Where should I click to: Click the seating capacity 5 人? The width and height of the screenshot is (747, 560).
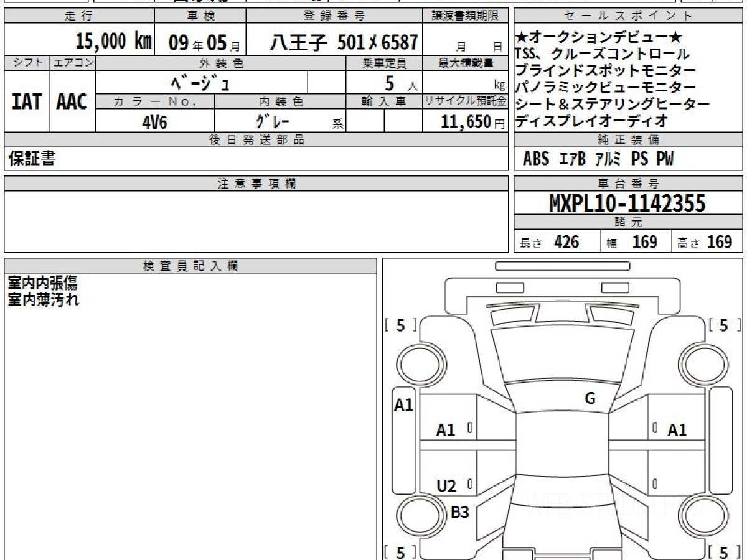pyautogui.click(x=401, y=83)
